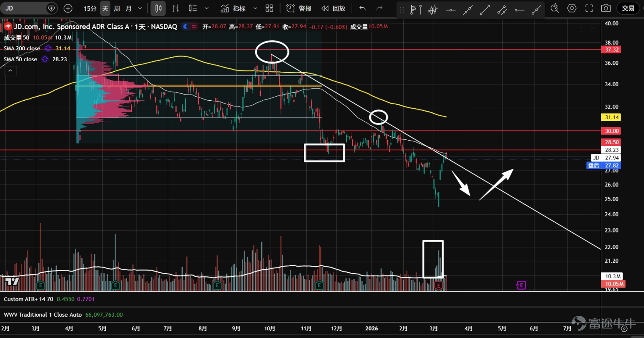Select the extended line drawing tool
The image size is (644, 338).
click(468, 10)
